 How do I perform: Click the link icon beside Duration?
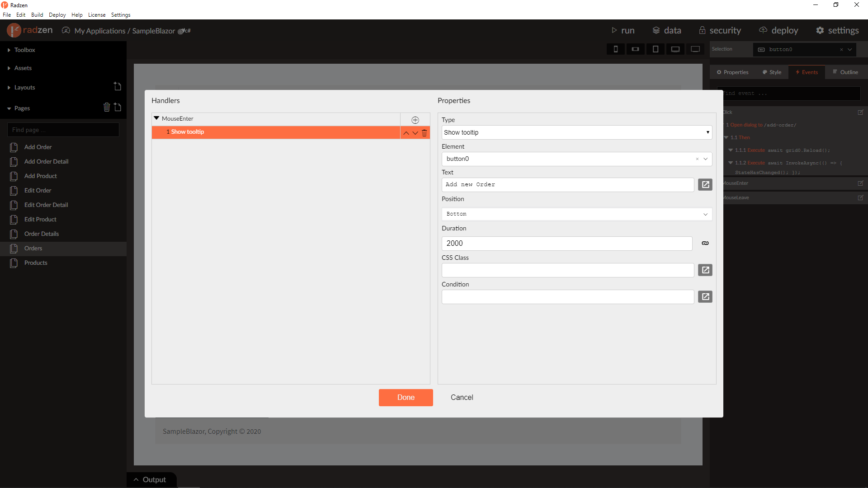705,244
